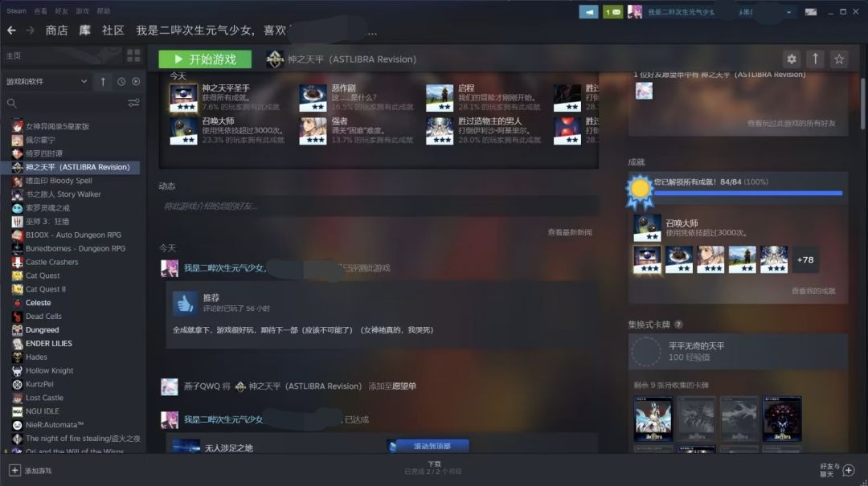Click the thumbs-up recommend icon
868x486 pixels.
coord(185,303)
